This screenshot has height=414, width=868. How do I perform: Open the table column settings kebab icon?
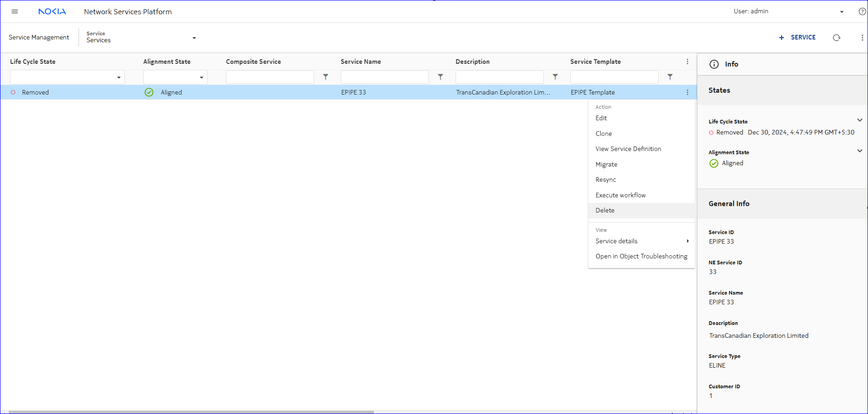(x=687, y=62)
